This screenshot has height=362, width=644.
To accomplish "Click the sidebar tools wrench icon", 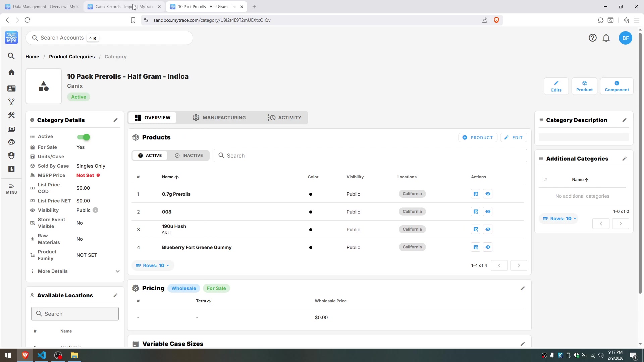I will (11, 115).
